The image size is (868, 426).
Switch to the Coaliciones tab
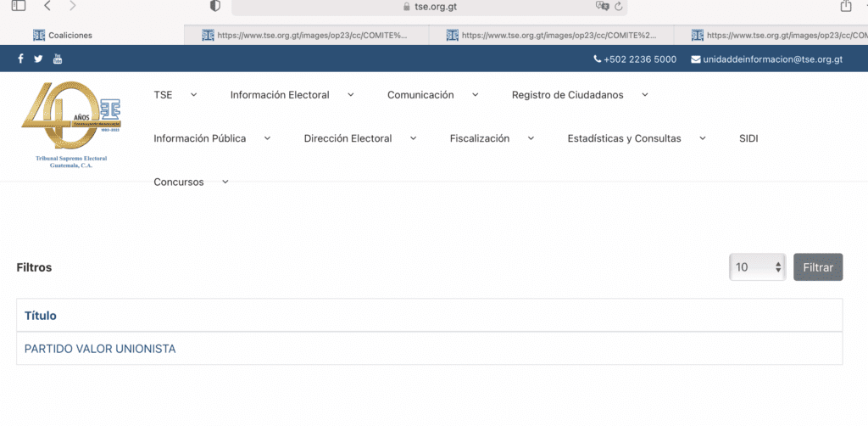point(70,35)
